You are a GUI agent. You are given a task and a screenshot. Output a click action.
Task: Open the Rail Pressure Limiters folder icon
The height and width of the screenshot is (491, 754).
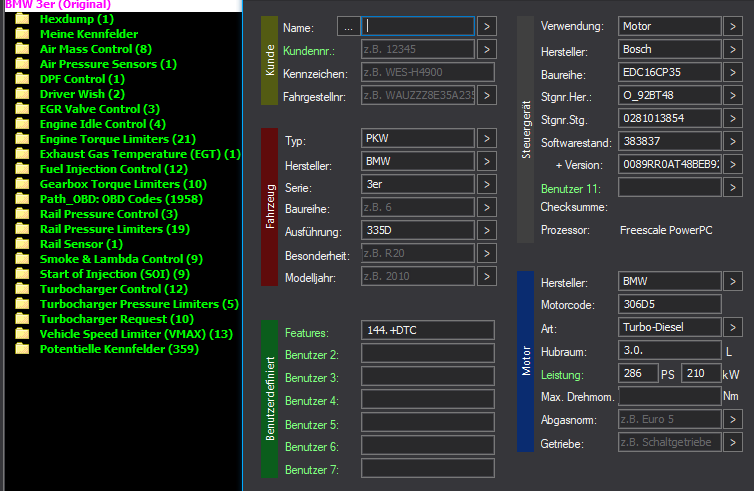point(22,229)
